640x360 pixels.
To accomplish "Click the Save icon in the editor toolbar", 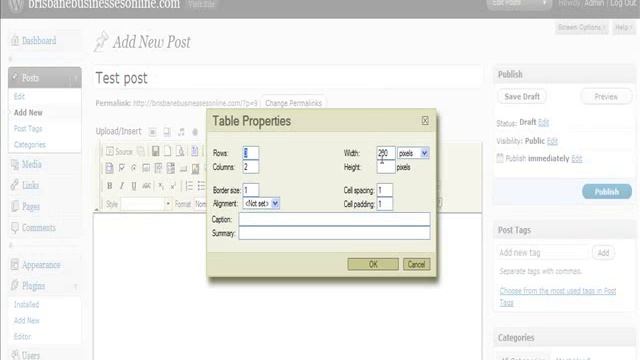I will (156, 151).
